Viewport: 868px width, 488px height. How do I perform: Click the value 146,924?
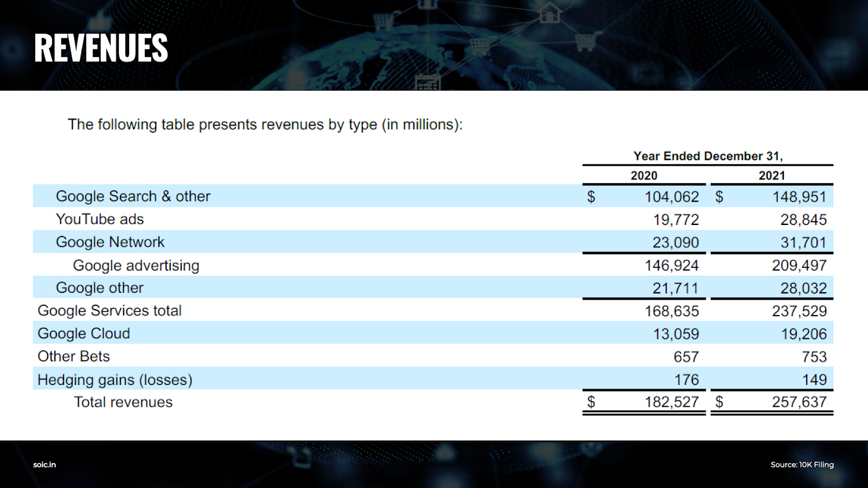[x=672, y=266]
